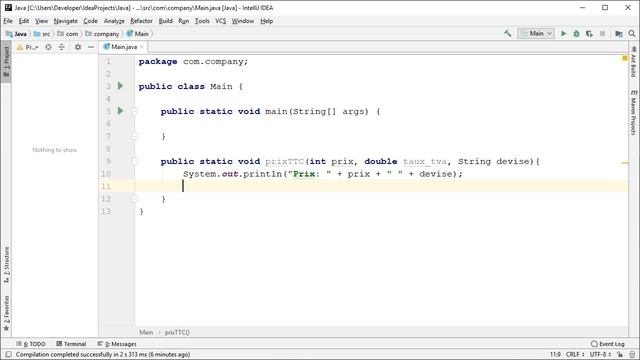Open Project panel settings gear
Viewport: 640px width, 360px height.
tap(78, 47)
